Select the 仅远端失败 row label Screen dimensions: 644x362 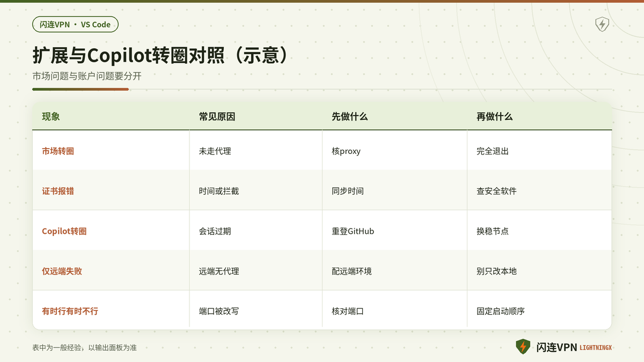point(62,271)
